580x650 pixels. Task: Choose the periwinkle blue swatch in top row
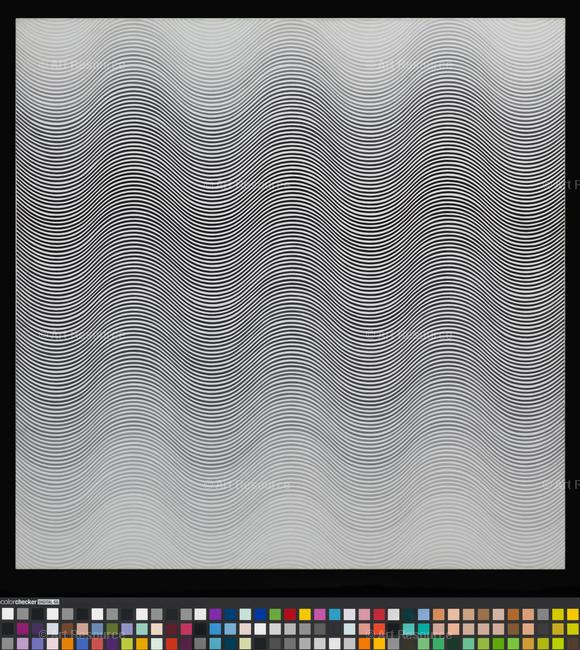[424, 614]
